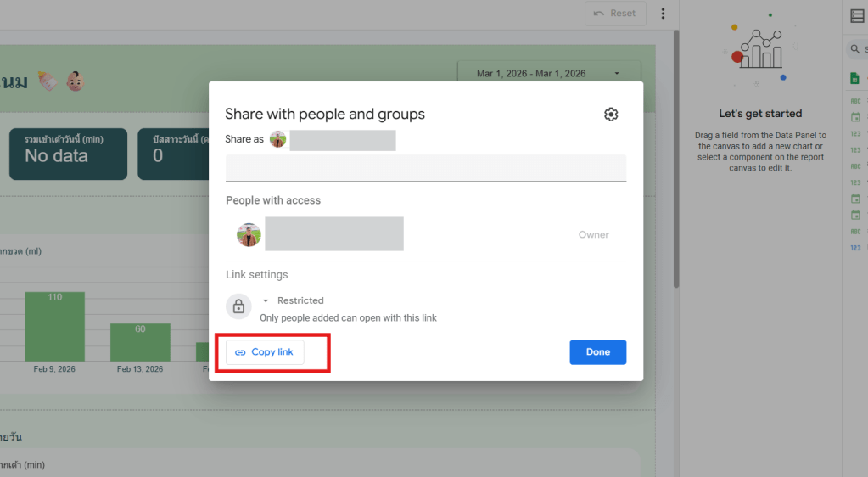Open the three-dot more options menu
Screen dimensions: 868x477
pos(663,14)
